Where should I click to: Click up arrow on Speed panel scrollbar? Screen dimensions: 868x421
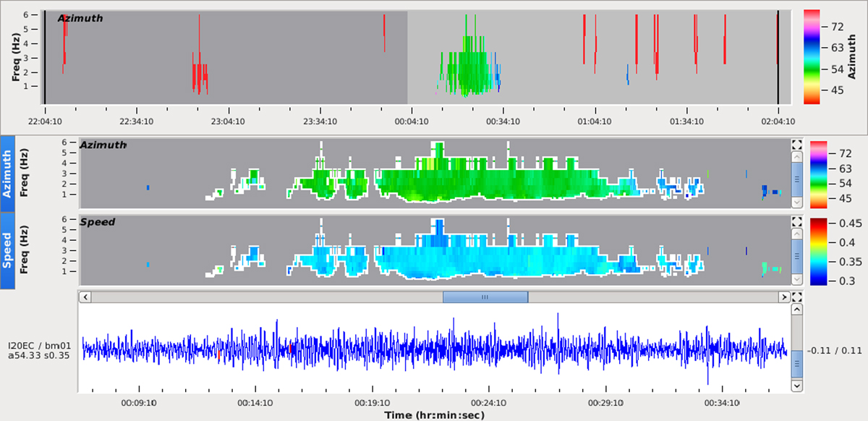point(797,234)
